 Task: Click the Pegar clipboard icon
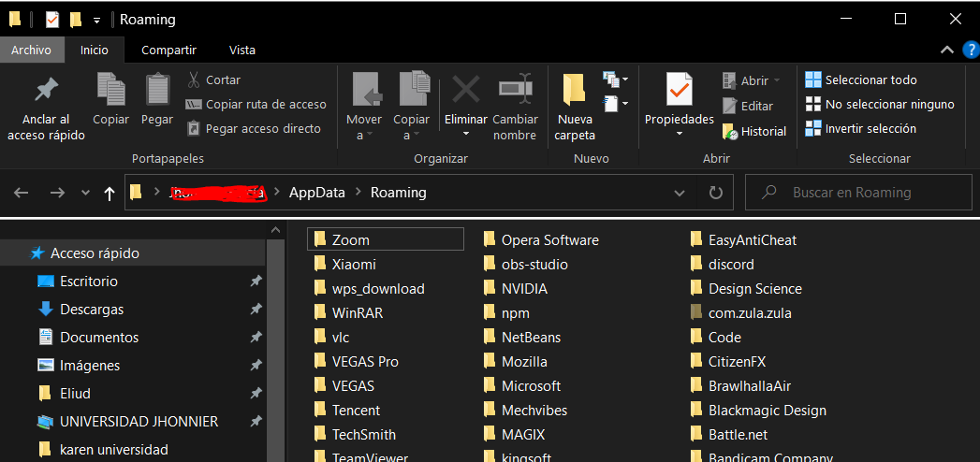(157, 89)
